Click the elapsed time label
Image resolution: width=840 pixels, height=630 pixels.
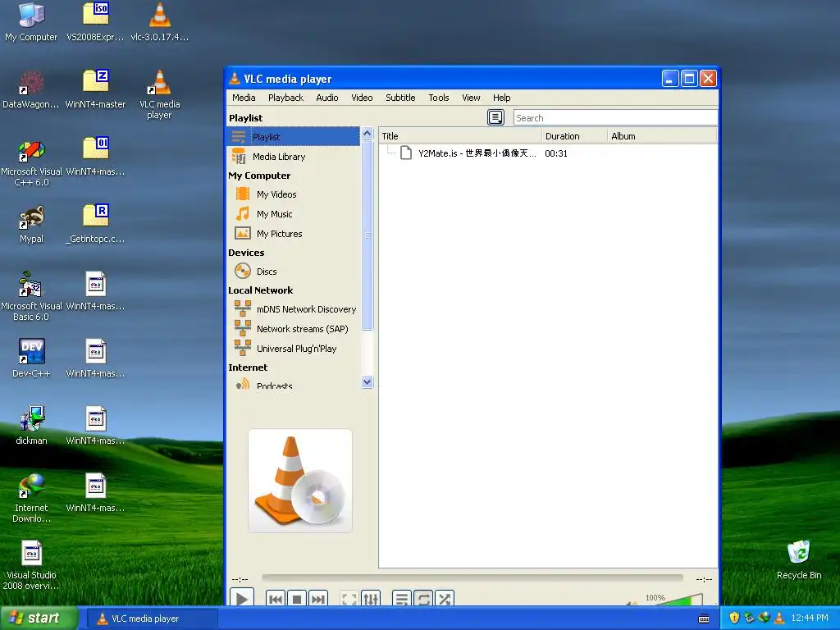(240, 579)
